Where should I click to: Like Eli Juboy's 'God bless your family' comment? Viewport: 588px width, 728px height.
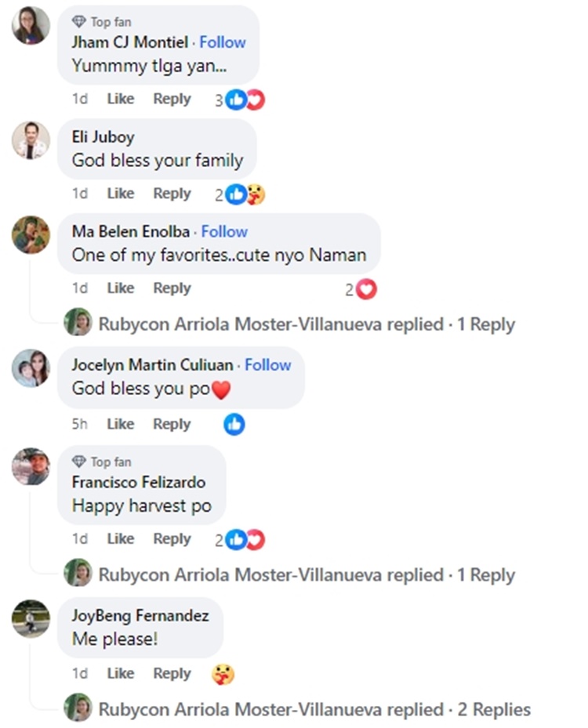[x=120, y=194]
